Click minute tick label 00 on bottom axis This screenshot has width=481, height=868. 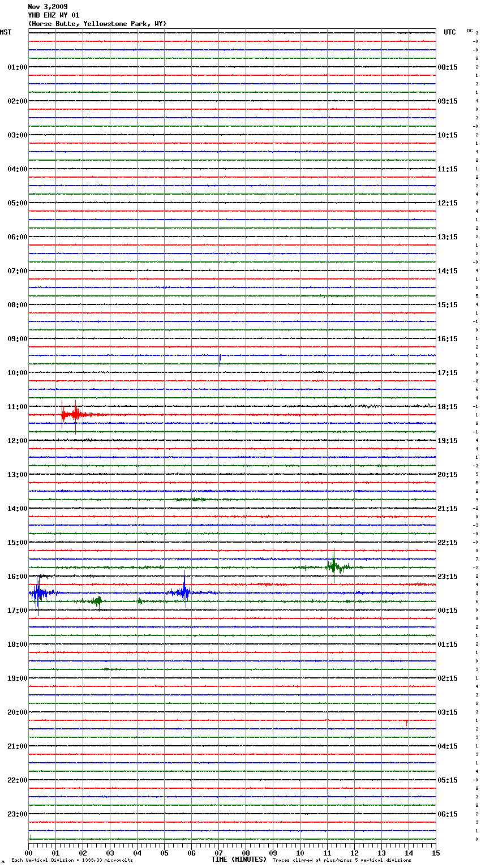(x=28, y=853)
